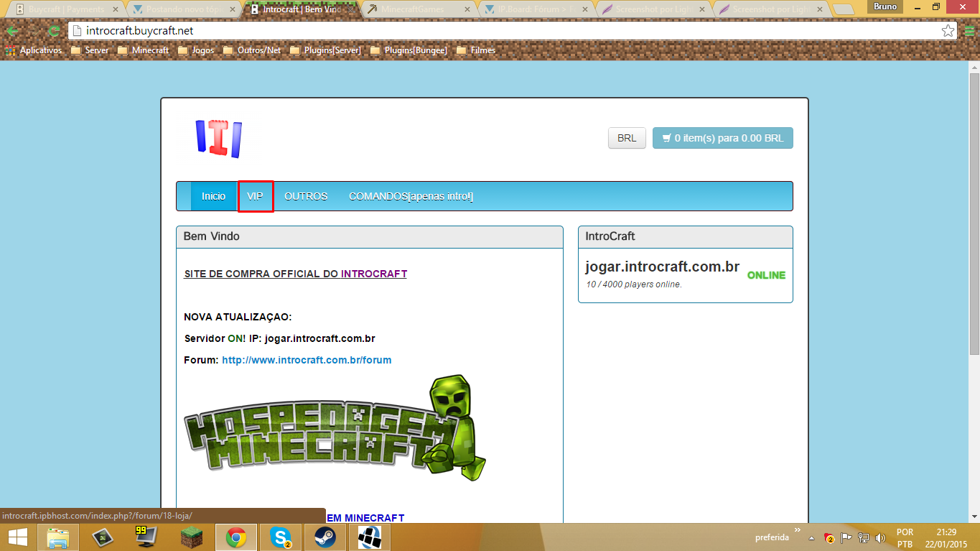980x551 pixels.
Task: Open the Chrome menu hamburger icon
Action: [x=970, y=31]
